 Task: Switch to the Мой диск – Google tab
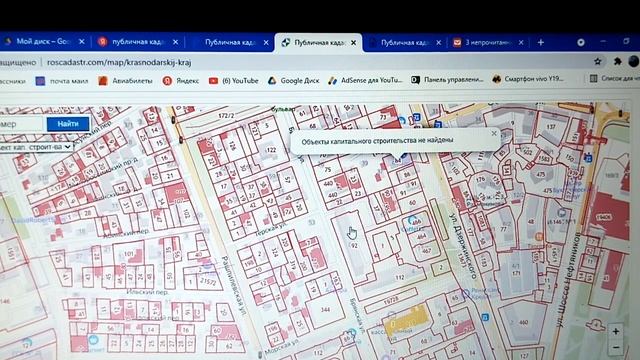[44, 42]
